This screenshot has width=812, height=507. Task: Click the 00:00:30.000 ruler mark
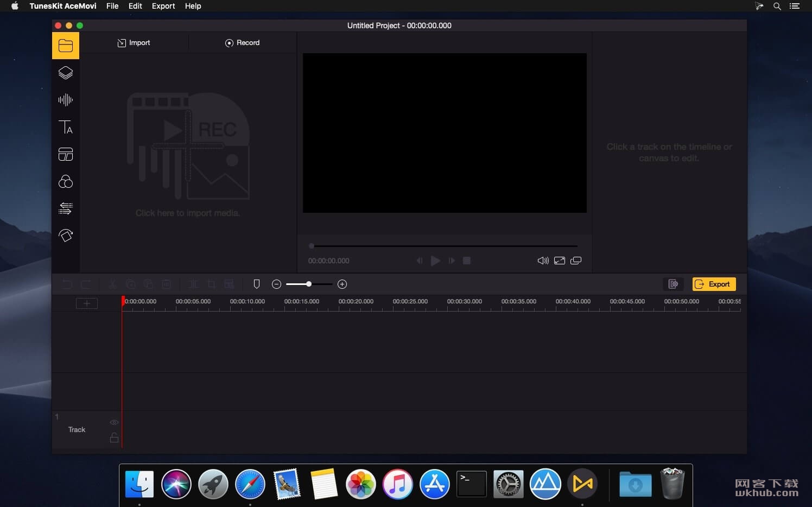pos(465,301)
